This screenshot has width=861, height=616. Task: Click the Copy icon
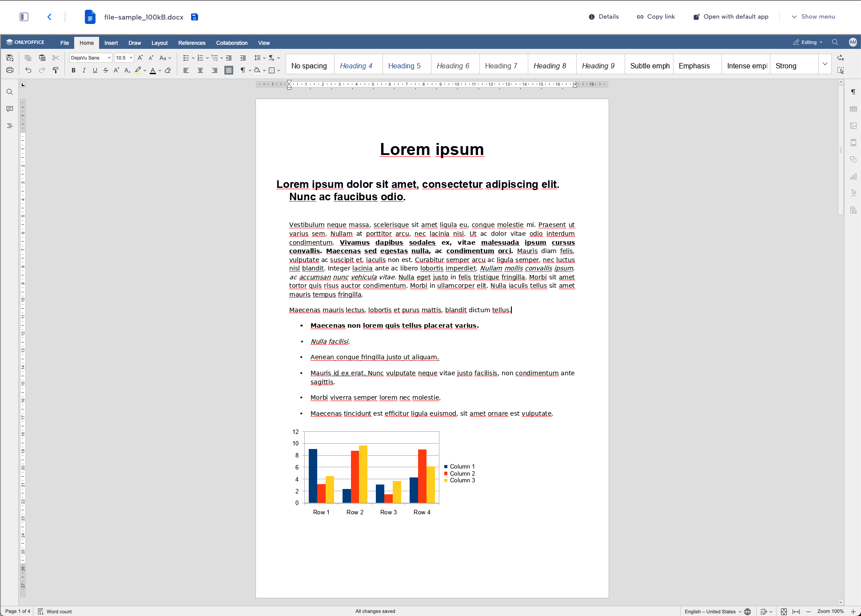pyautogui.click(x=28, y=58)
